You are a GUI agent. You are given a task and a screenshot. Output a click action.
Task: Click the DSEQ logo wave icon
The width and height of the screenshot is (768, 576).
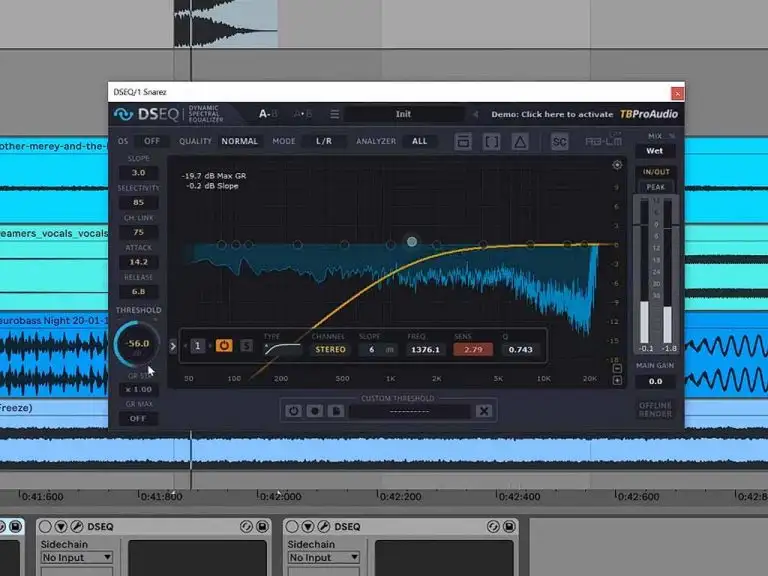123,114
